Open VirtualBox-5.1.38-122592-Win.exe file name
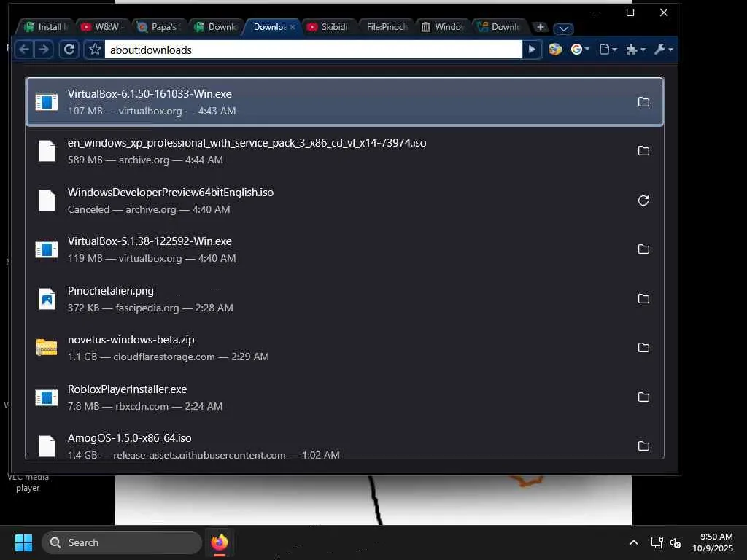Viewport: 747px width, 560px height. [150, 241]
